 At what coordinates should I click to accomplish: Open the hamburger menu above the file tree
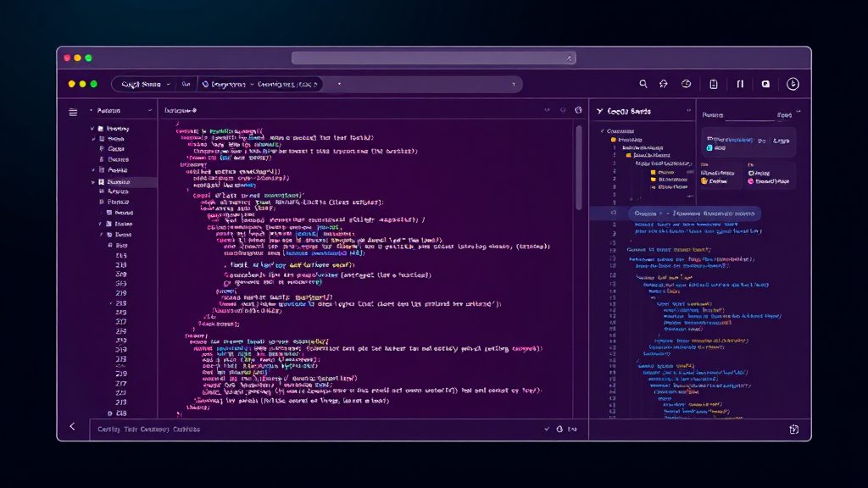coord(73,113)
